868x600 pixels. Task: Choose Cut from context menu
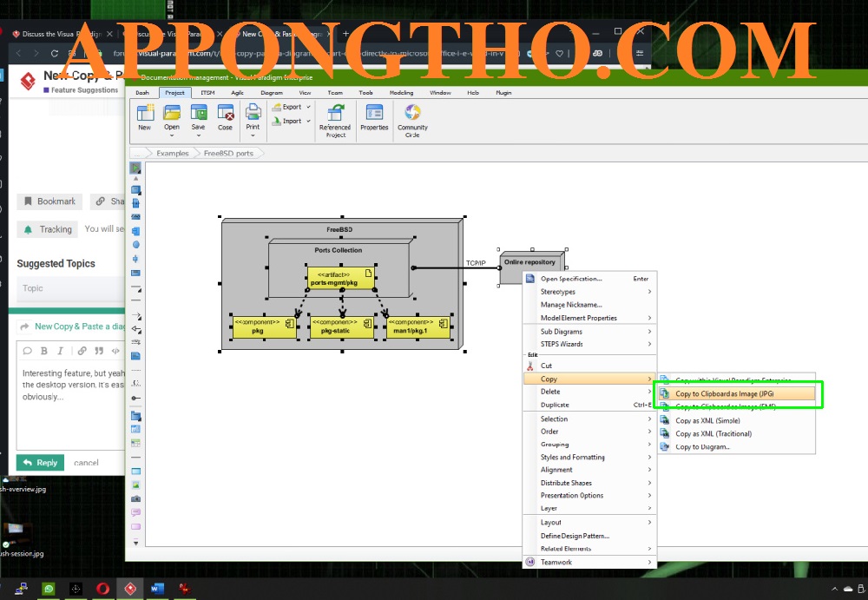[590, 366]
